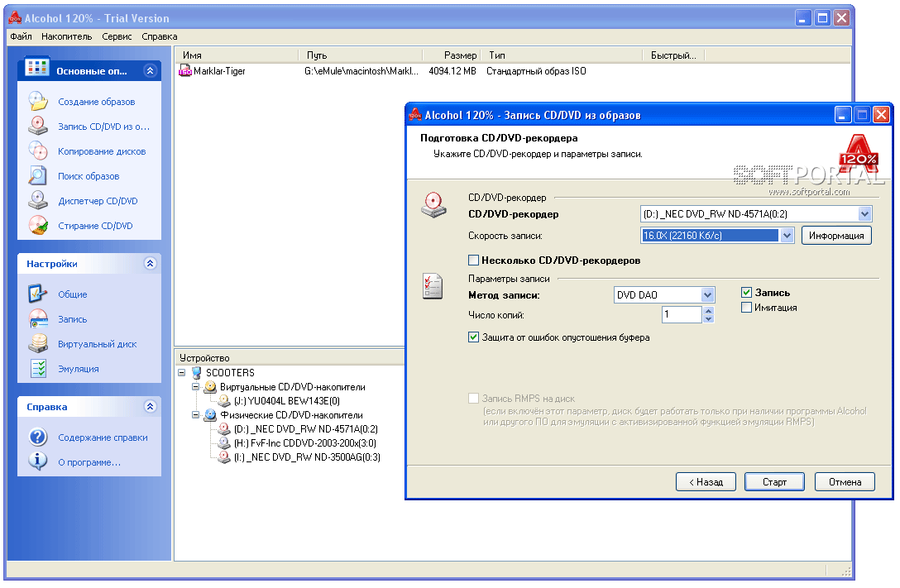Sort the file list by Тип column

click(x=562, y=55)
